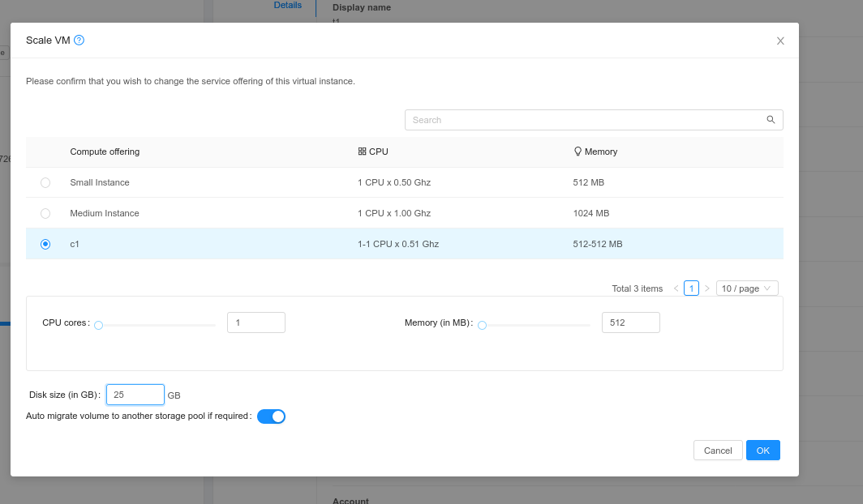This screenshot has width=863, height=504.
Task: Click the c1 offering name
Action: pos(75,244)
